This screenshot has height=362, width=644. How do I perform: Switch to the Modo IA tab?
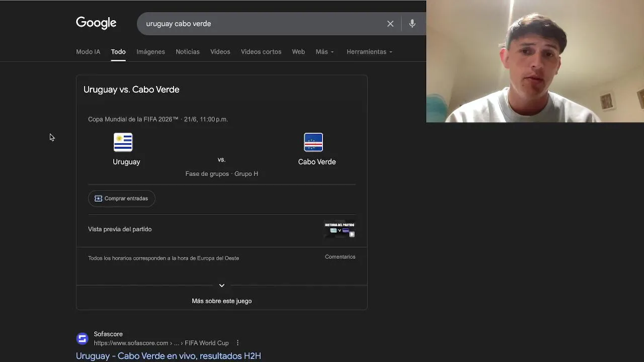[x=88, y=52]
